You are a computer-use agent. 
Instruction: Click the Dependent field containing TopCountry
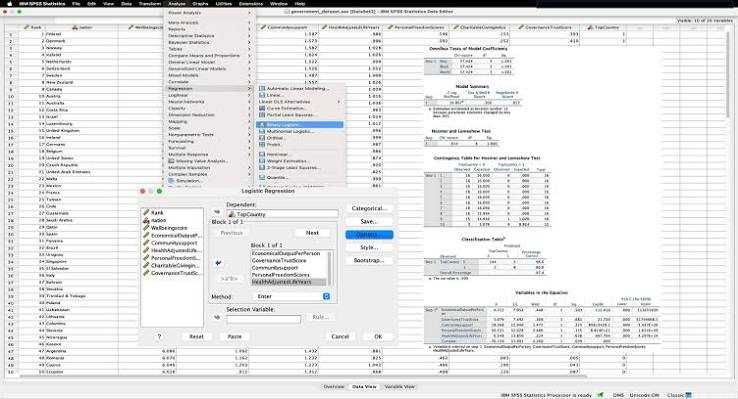coord(282,214)
